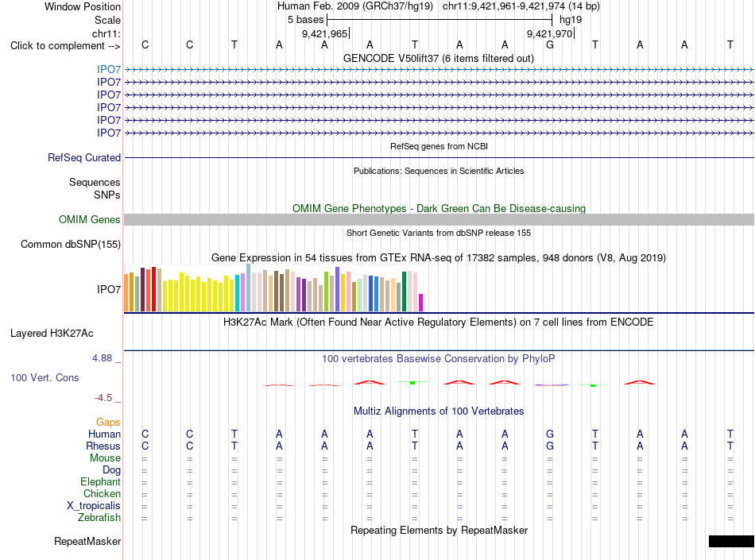Screen dimensions: 755x560
Task: Click the Rhesus alignment row label
Action: click(x=103, y=446)
